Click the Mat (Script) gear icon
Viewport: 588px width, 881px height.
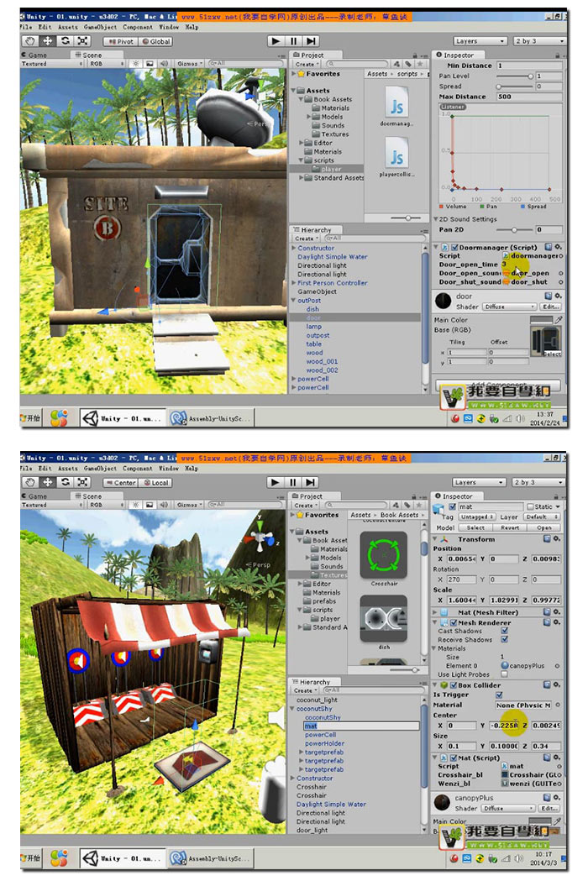pos(557,758)
